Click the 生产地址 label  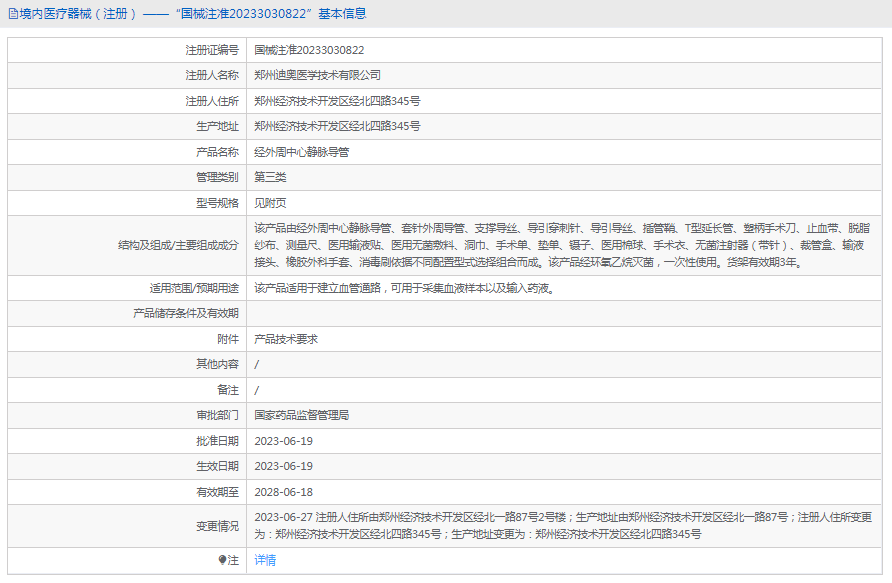pyautogui.click(x=217, y=126)
